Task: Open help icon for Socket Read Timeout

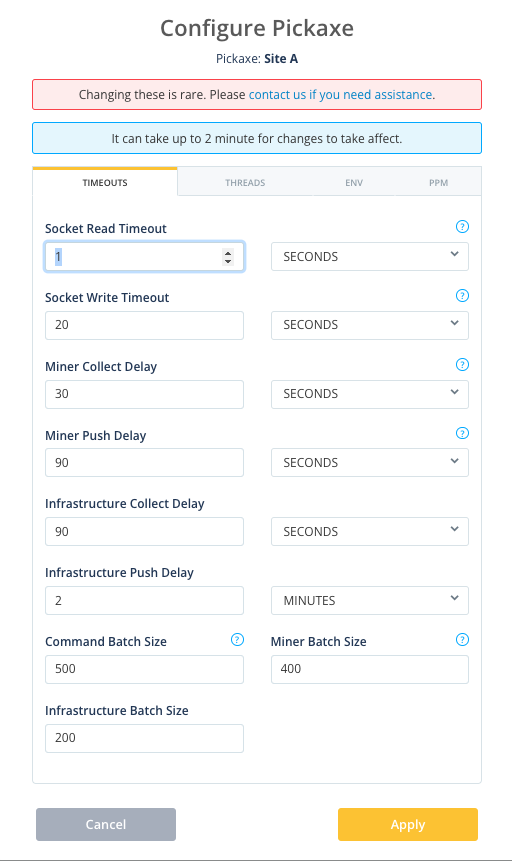Action: (x=463, y=226)
